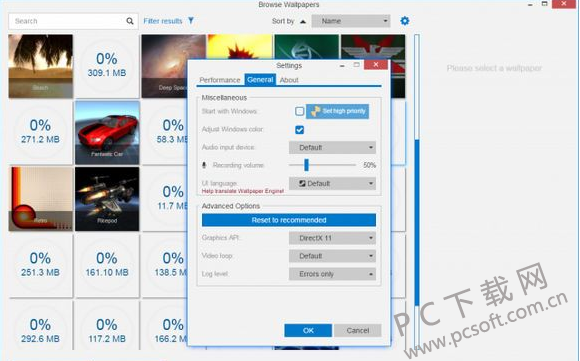Viewport: 580px width, 361px height.
Task: Click the search magnifier icon
Action: (129, 21)
